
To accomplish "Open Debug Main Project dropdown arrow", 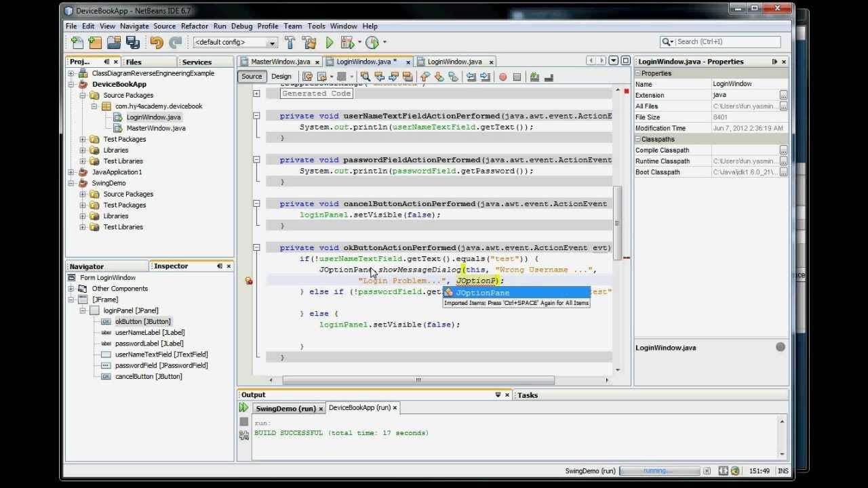I will click(x=359, y=43).
